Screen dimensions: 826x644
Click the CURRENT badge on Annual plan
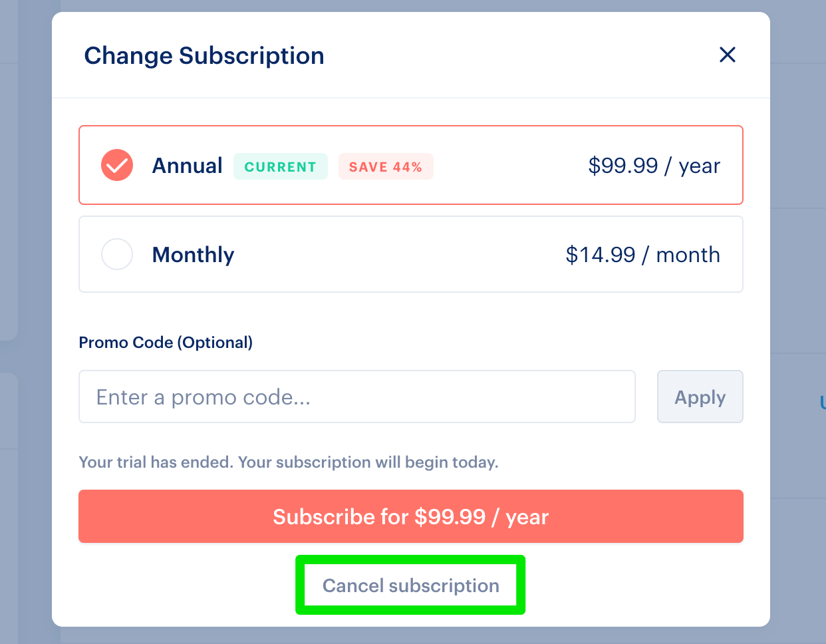pos(281,166)
